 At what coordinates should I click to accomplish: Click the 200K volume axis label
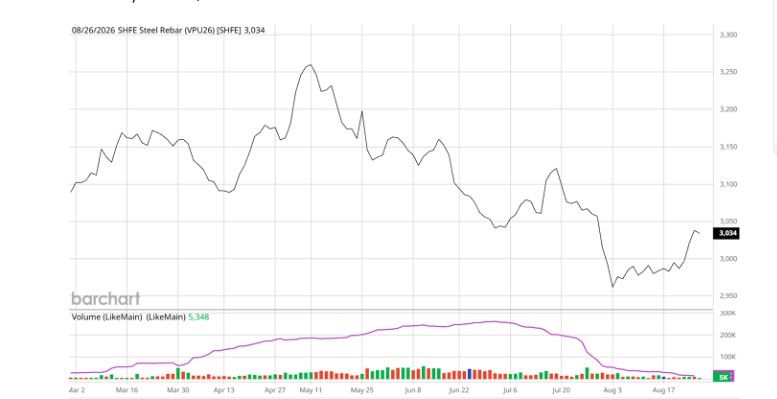[x=728, y=335]
